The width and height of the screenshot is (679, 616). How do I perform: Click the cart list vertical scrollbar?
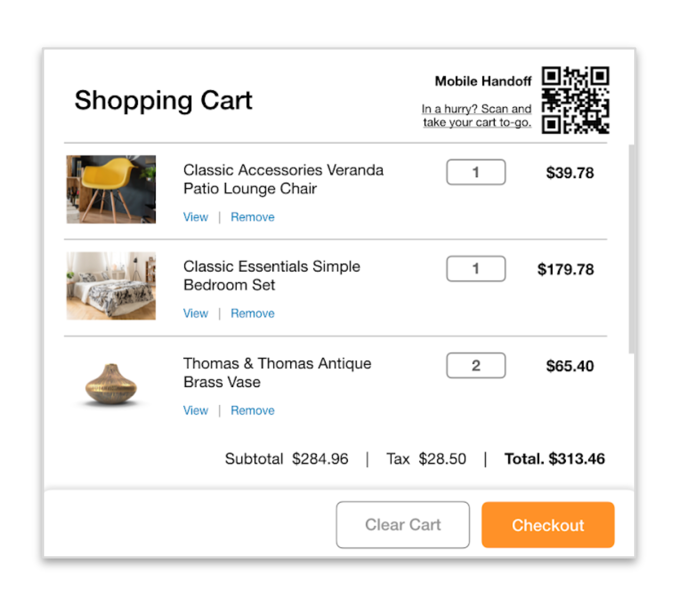pos(631,249)
